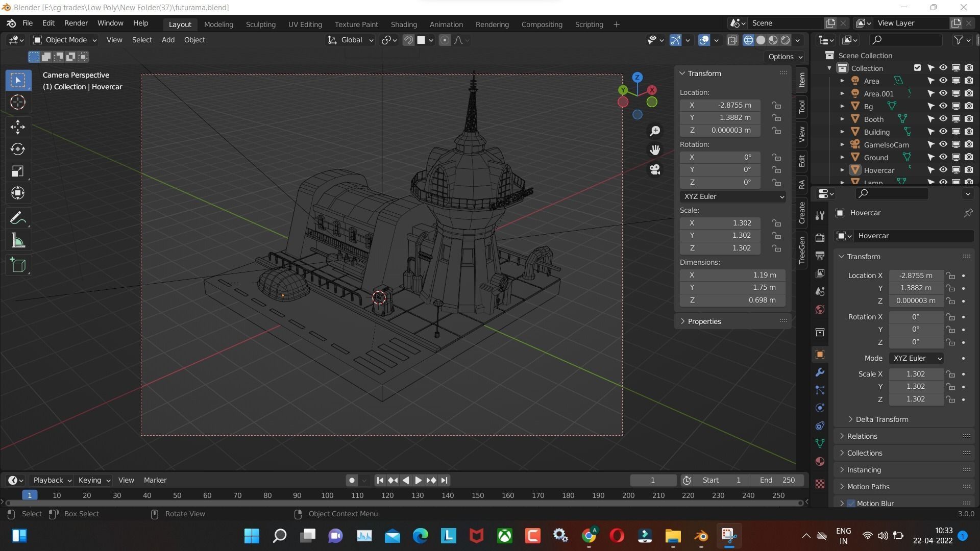
Task: Open the Modifier properties wrench tab
Action: pos(820,372)
